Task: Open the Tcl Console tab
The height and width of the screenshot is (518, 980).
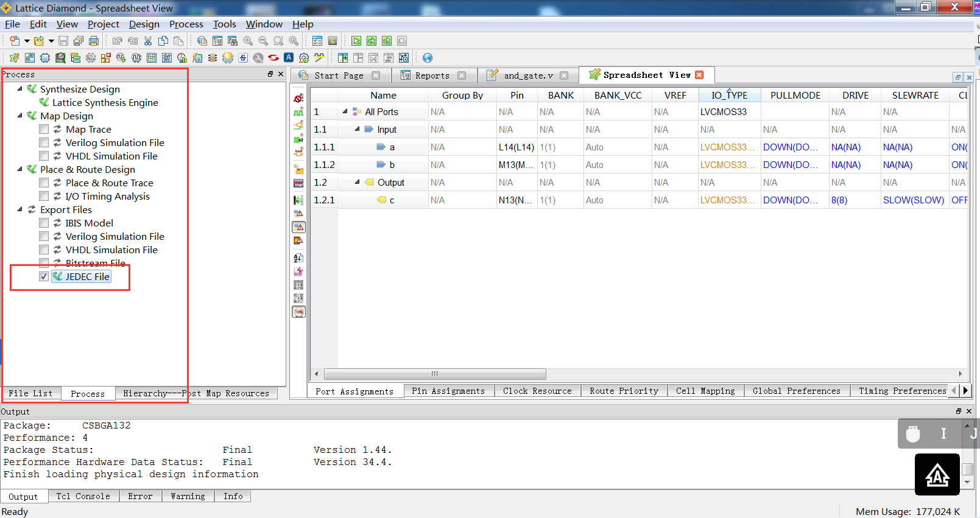Action: click(x=83, y=496)
